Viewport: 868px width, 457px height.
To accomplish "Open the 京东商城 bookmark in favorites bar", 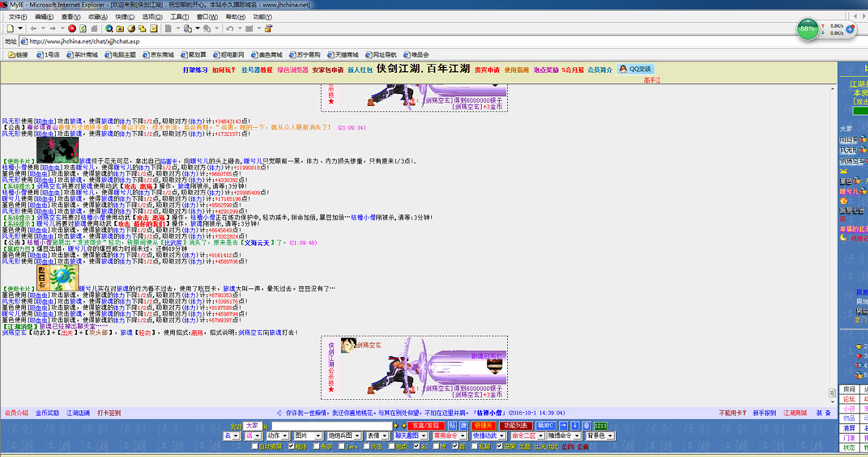I will tap(158, 55).
